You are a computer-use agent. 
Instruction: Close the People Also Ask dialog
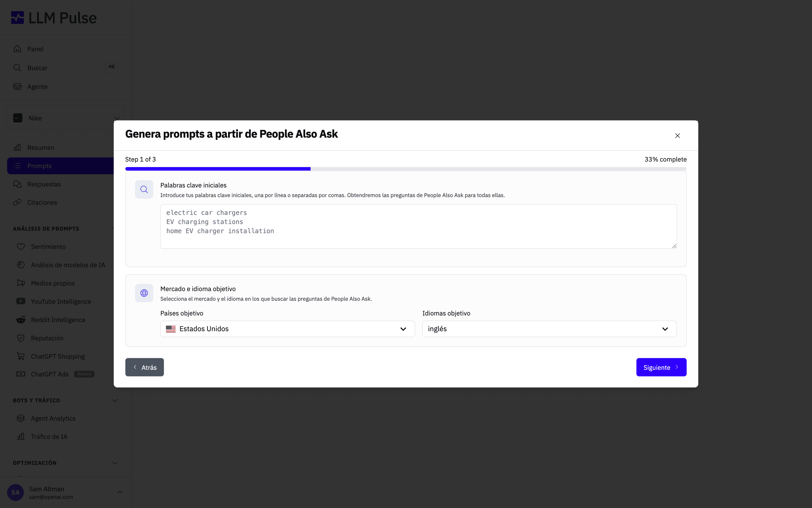pos(678,135)
